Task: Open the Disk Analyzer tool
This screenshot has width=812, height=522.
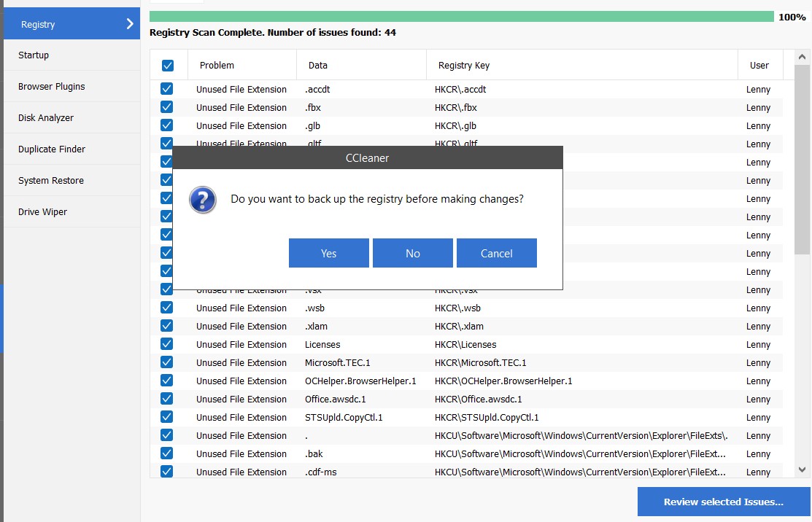Action: [x=72, y=118]
